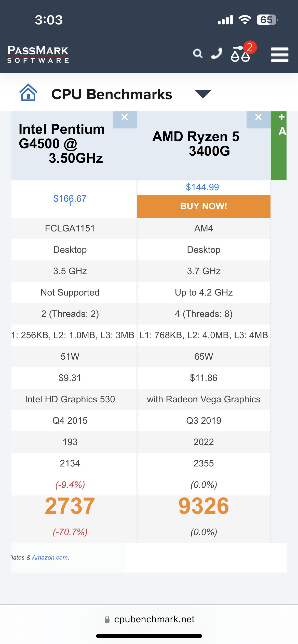Open the $166.67 price link
The height and width of the screenshot is (644, 298).
pyautogui.click(x=70, y=199)
